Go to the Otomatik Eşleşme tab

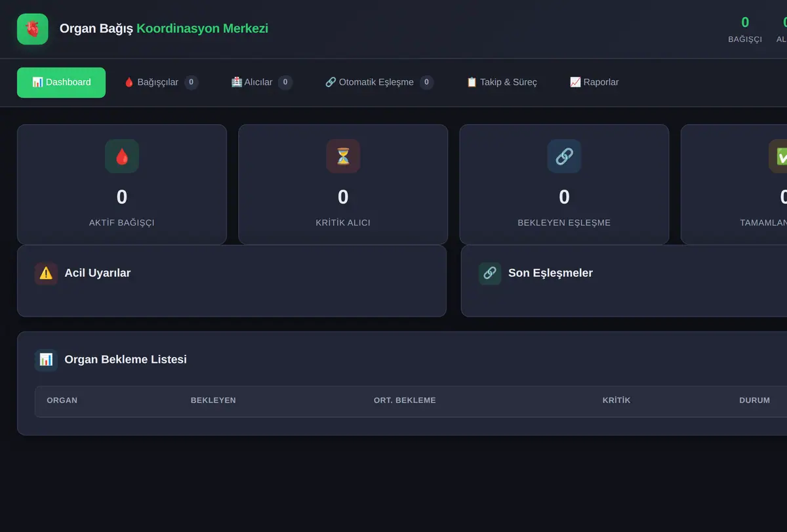(379, 83)
